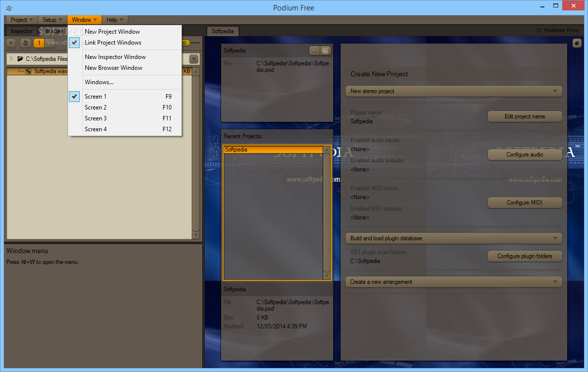Screen dimensions: 588x372
Task: Click the Podium app icon in title bar
Action: click(x=9, y=7)
